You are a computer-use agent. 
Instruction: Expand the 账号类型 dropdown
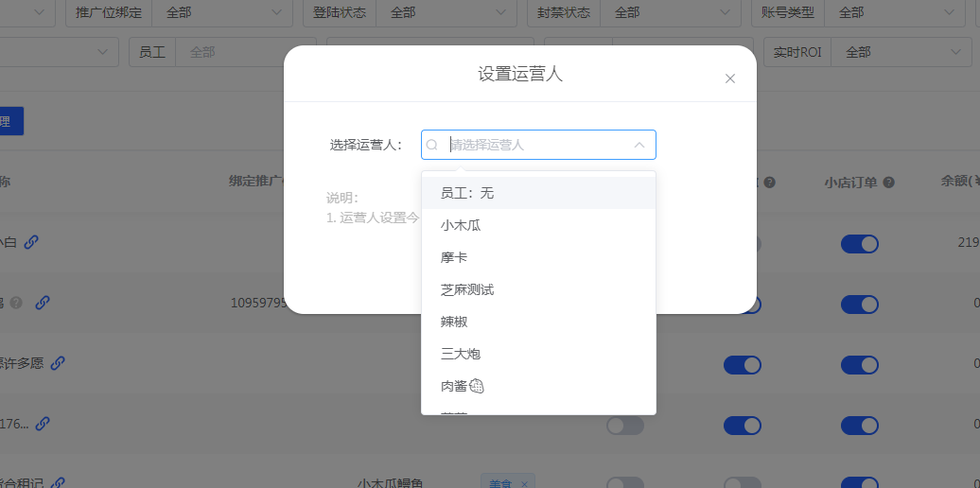pos(894,12)
